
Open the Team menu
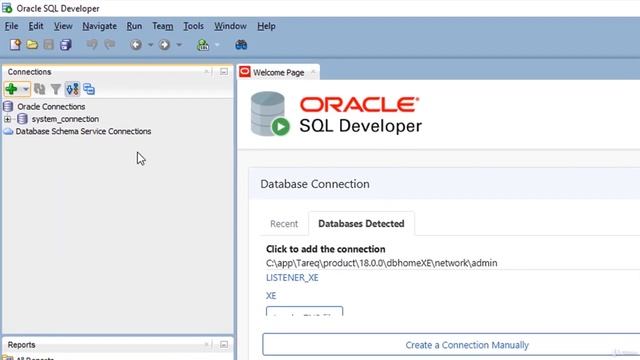click(x=162, y=26)
